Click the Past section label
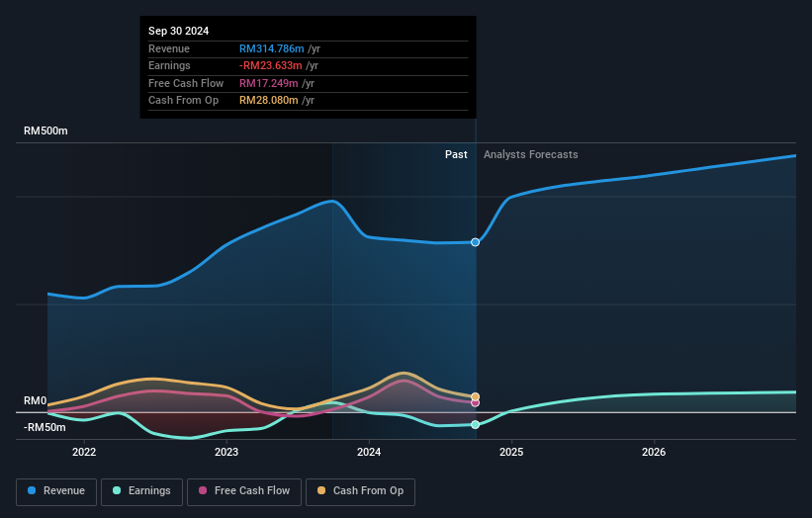 pyautogui.click(x=456, y=155)
